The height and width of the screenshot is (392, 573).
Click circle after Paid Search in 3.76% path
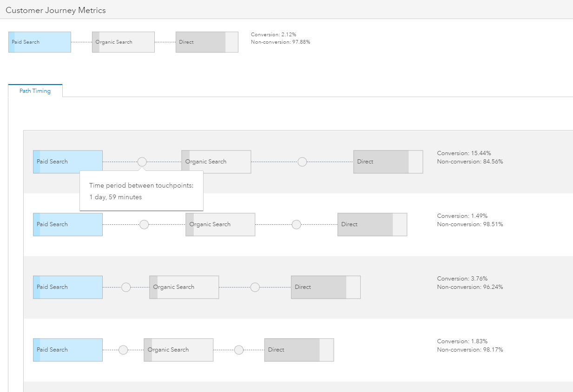[x=126, y=287]
